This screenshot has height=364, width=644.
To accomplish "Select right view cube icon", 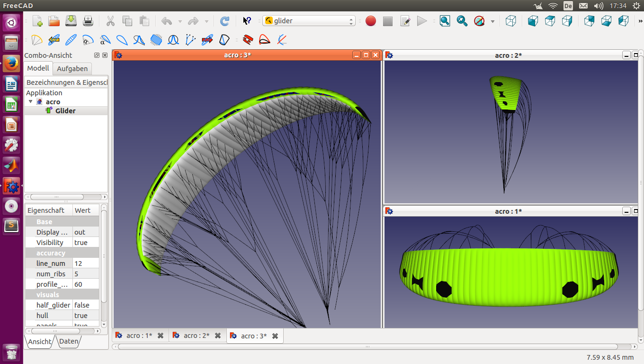I will pyautogui.click(x=567, y=21).
